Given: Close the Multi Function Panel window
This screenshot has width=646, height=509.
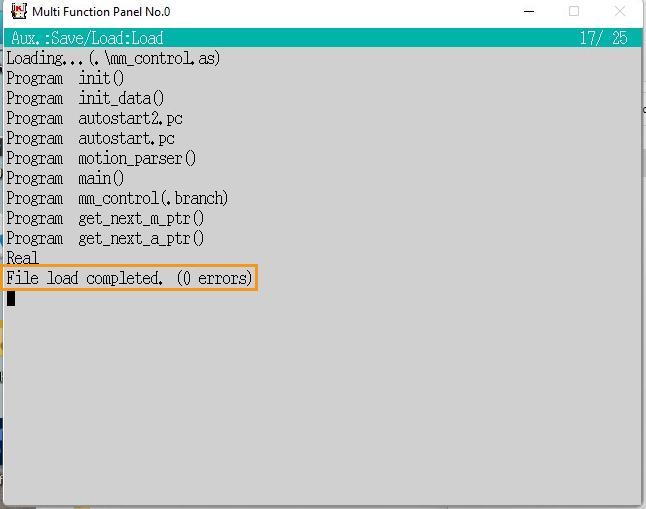Looking at the screenshot, I should point(620,12).
